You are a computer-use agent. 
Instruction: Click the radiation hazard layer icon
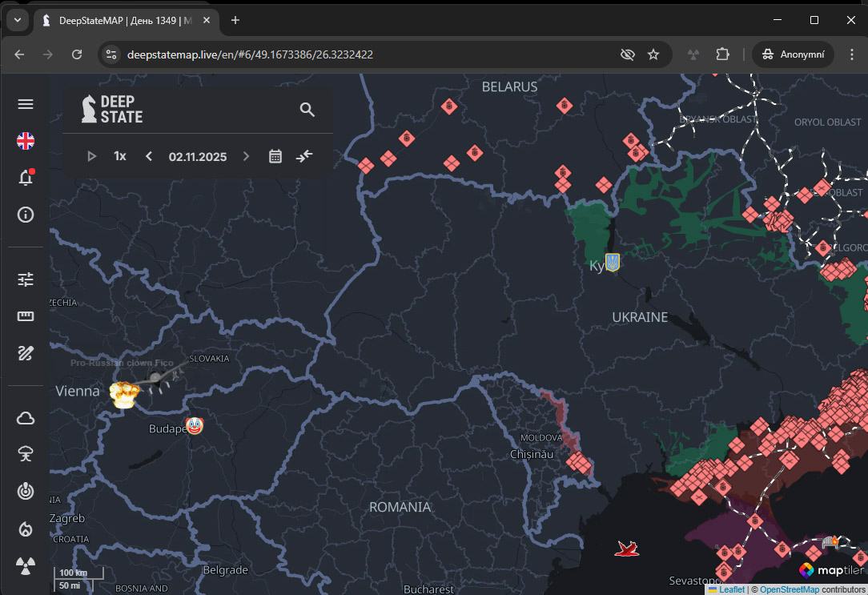click(x=26, y=566)
